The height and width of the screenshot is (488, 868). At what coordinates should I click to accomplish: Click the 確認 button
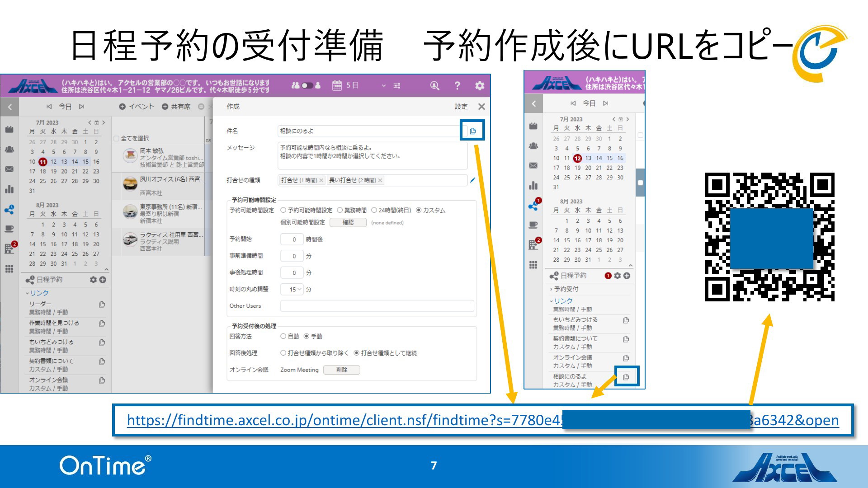coord(348,222)
